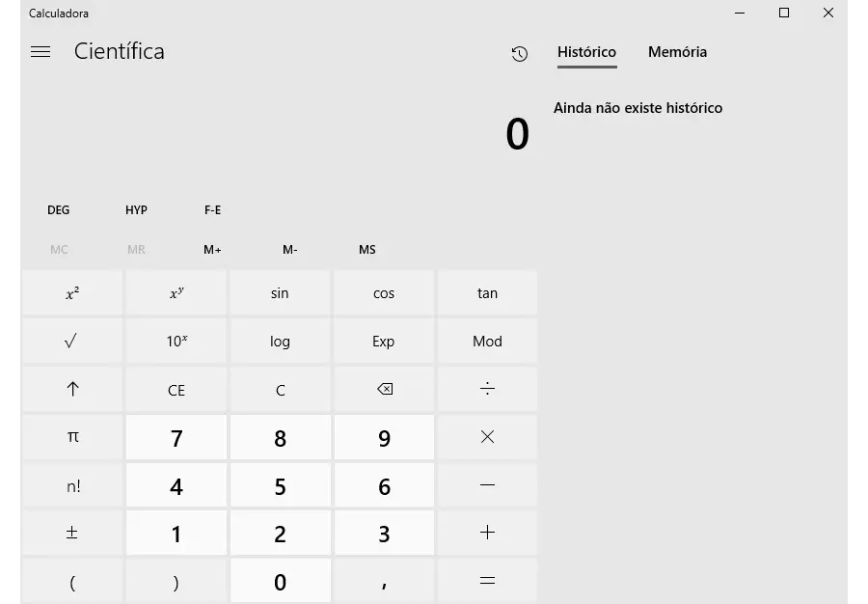The height and width of the screenshot is (604, 868).
Task: Open the hamburger navigation menu
Action: pyautogui.click(x=41, y=52)
